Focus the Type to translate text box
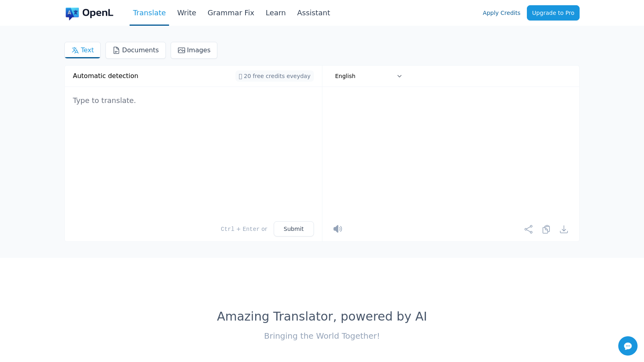Screen dimensions: 644x362 click(x=193, y=153)
